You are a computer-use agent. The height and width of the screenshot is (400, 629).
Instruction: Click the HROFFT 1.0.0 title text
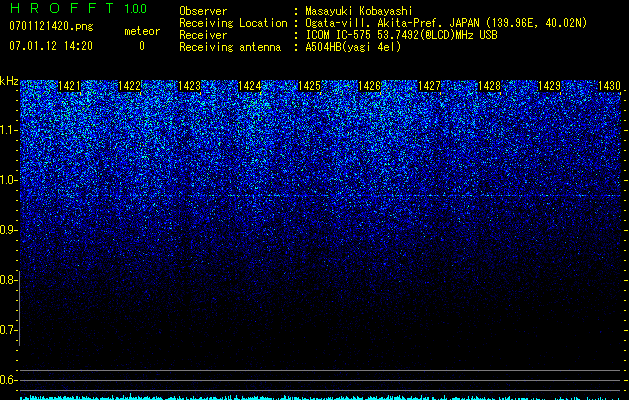pos(78,8)
